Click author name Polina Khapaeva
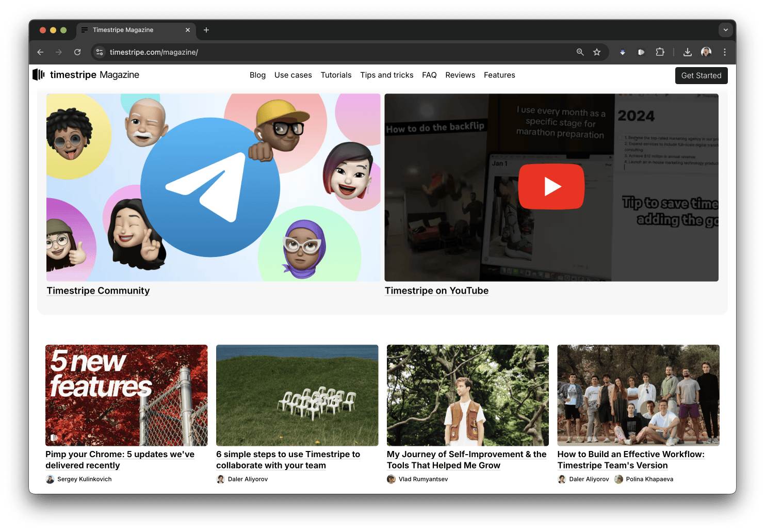The width and height of the screenshot is (765, 532). (650, 479)
